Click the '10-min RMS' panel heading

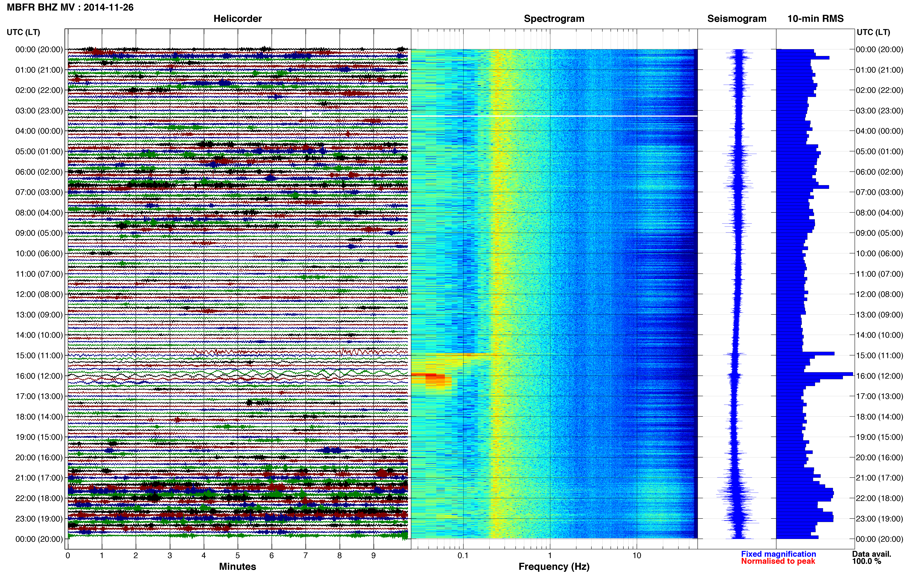point(816,18)
